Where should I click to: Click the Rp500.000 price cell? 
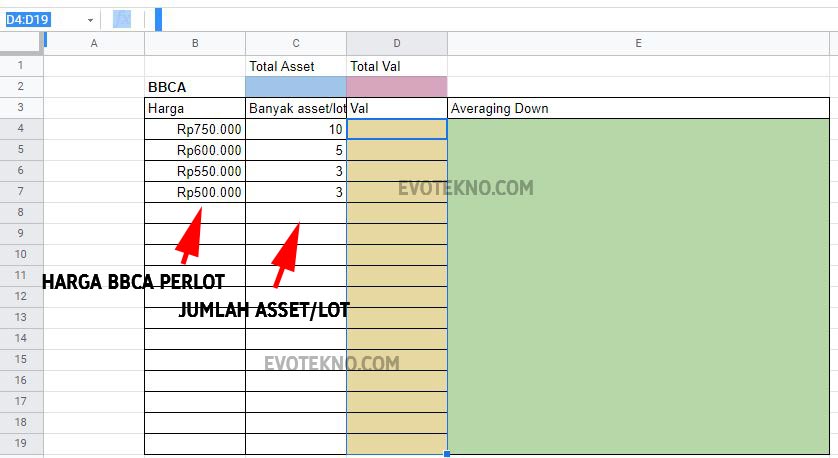pos(195,192)
